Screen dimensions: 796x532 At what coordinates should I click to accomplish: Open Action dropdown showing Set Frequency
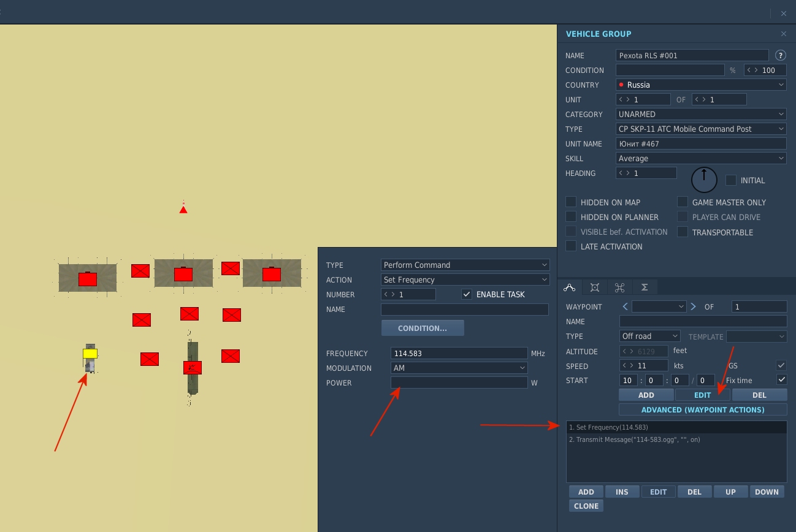465,279
